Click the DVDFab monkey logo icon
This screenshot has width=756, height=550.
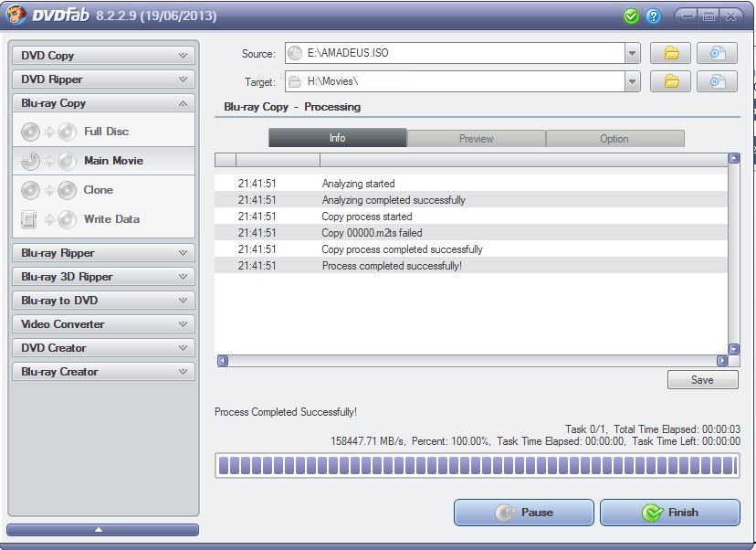(x=16, y=15)
